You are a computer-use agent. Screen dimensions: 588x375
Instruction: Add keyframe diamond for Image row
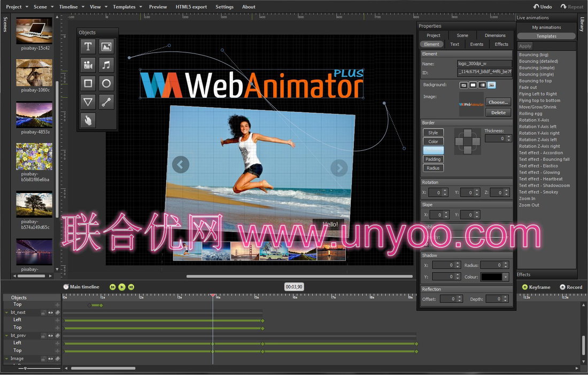pyautogui.click(x=57, y=359)
